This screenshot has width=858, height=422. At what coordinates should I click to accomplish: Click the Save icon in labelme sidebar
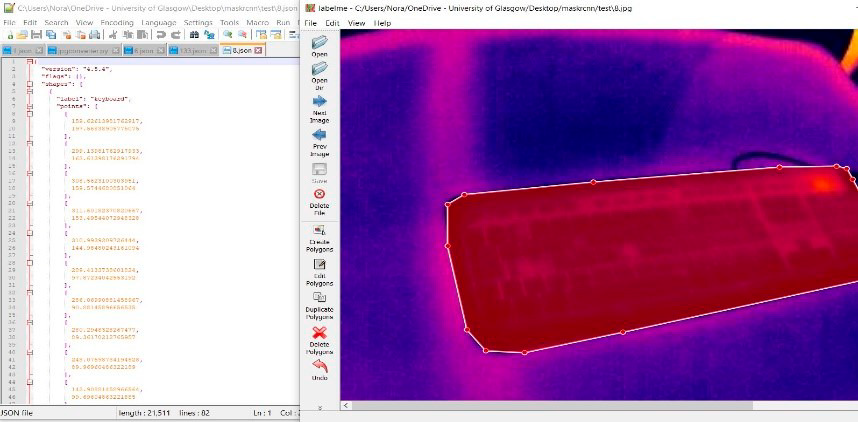tap(320, 173)
